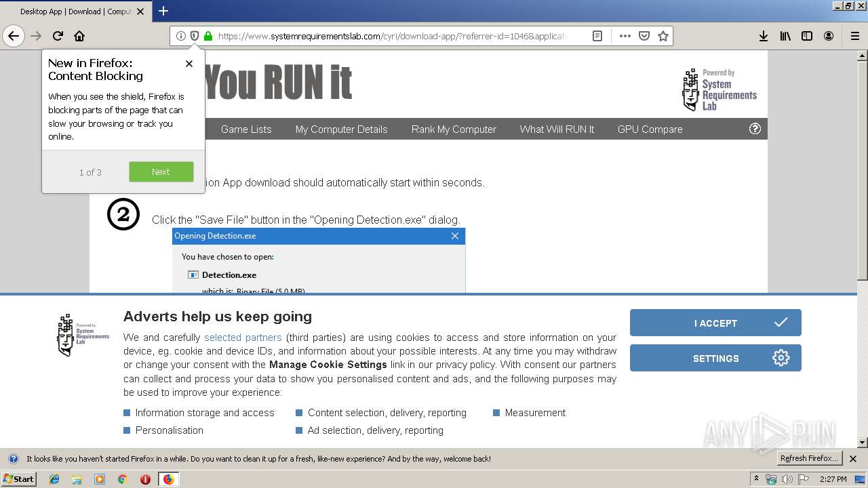Screen dimensions: 868x488
Task: Click the green secure connection padlock
Action: coord(208,36)
